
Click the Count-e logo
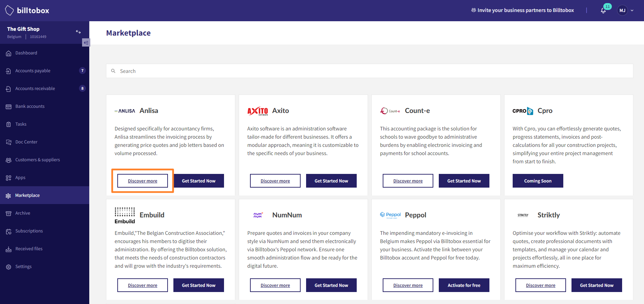click(390, 111)
